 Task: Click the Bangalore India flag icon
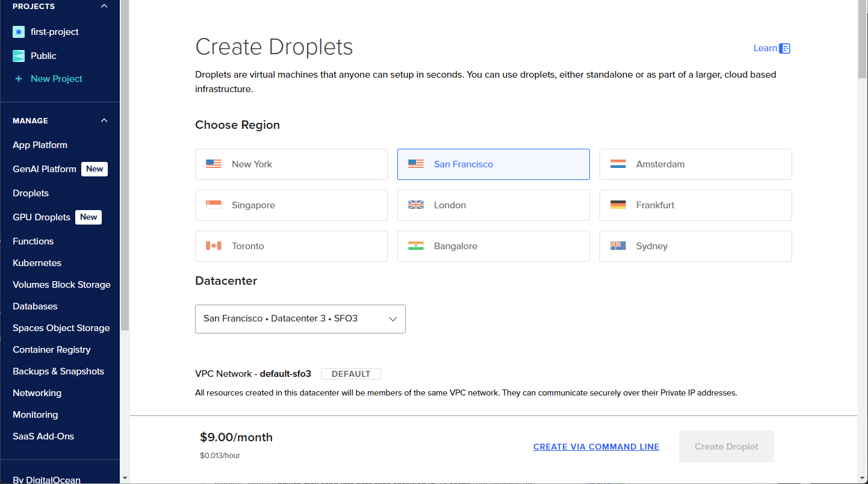pos(416,246)
